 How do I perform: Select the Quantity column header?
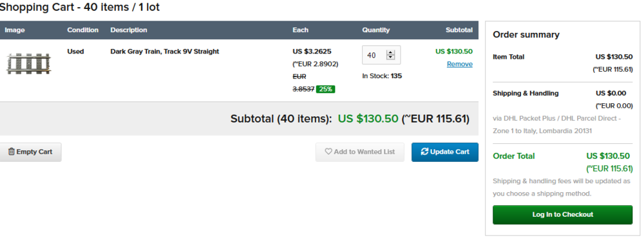click(x=376, y=30)
